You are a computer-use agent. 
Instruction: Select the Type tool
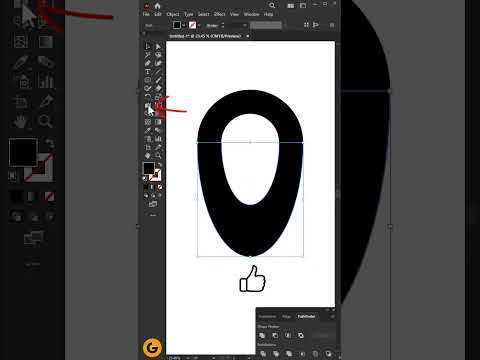(148, 71)
